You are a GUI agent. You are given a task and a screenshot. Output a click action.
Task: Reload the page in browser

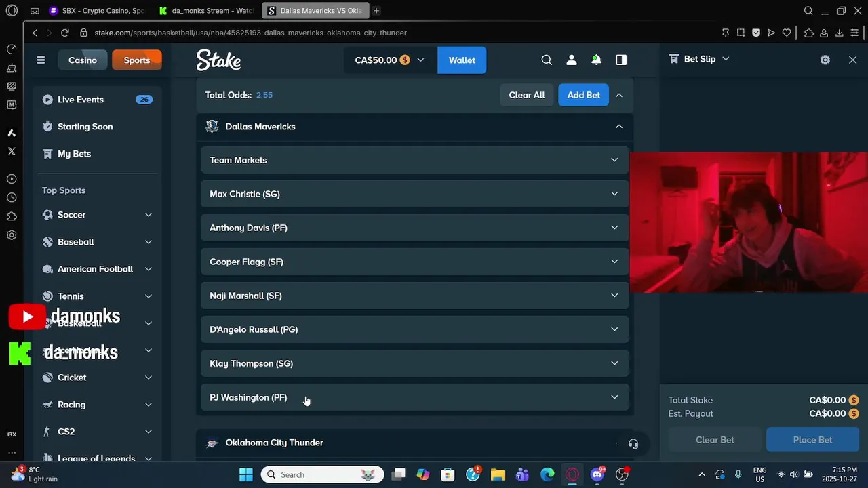[x=65, y=33]
